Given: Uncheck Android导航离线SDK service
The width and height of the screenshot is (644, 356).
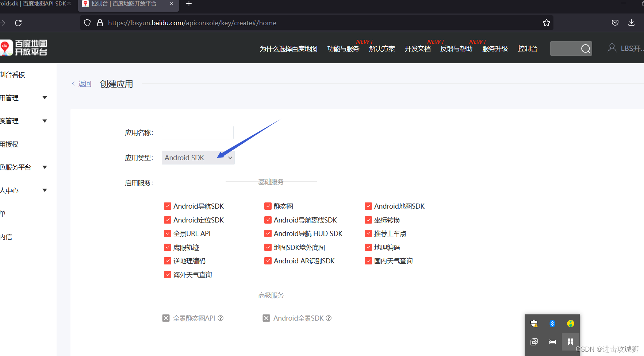Looking at the screenshot, I should pos(268,220).
